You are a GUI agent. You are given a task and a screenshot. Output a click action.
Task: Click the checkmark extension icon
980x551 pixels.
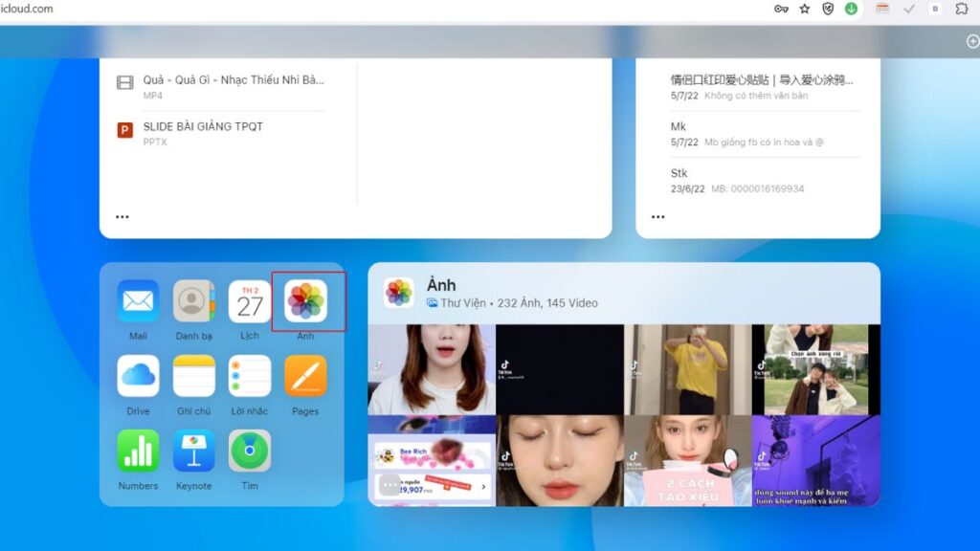[x=909, y=9]
